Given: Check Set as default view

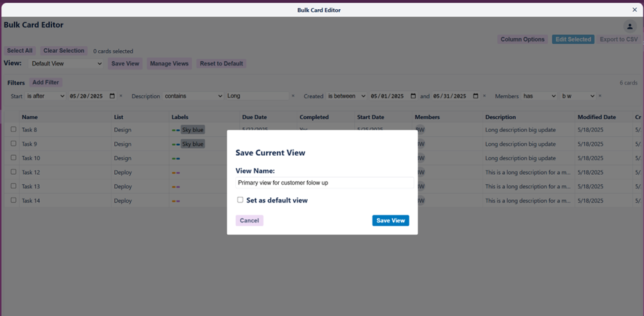Looking at the screenshot, I should pyautogui.click(x=240, y=200).
